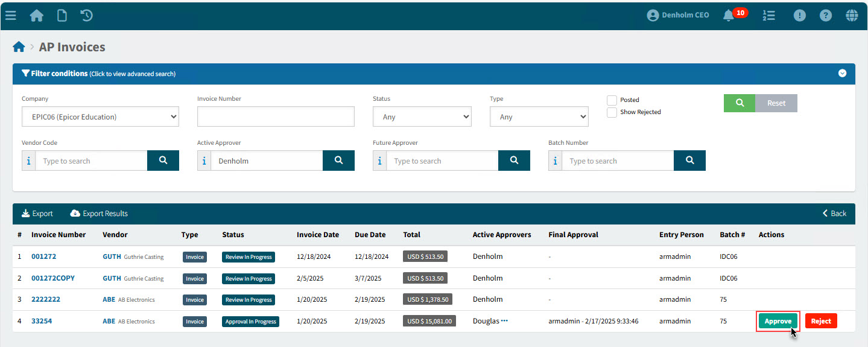
Task: Click the home icon in top bar
Action: tap(37, 16)
